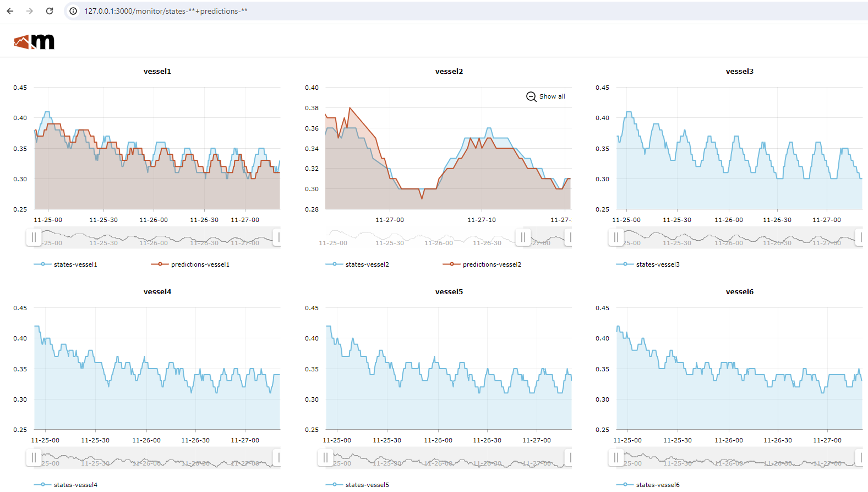This screenshot has height=492, width=868.
Task: Reload the page with refresh icon
Action: pyautogui.click(x=50, y=11)
